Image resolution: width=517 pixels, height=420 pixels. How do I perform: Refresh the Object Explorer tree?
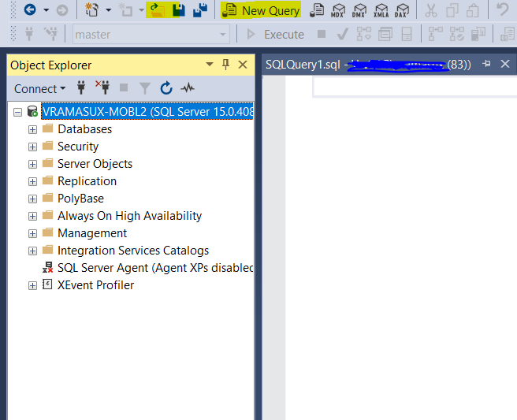(166, 88)
